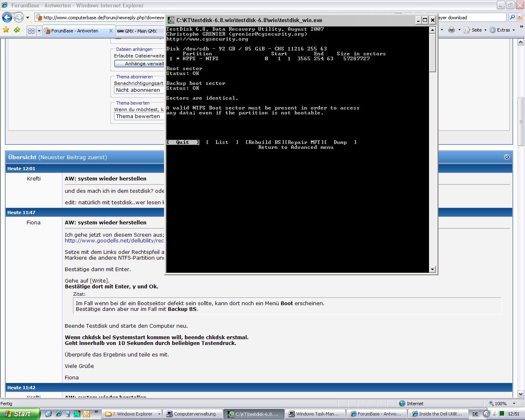
Task: Expand the hidden system tray icons arrow
Action: click(486, 414)
